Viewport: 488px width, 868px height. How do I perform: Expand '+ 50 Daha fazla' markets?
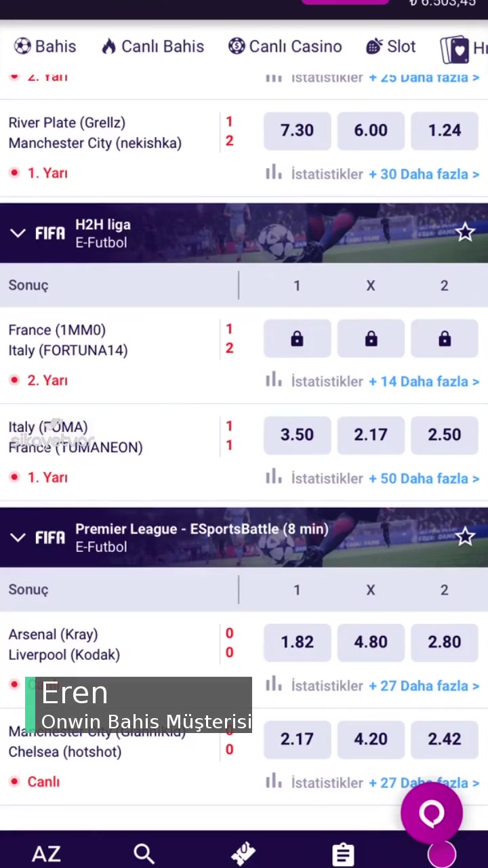424,478
